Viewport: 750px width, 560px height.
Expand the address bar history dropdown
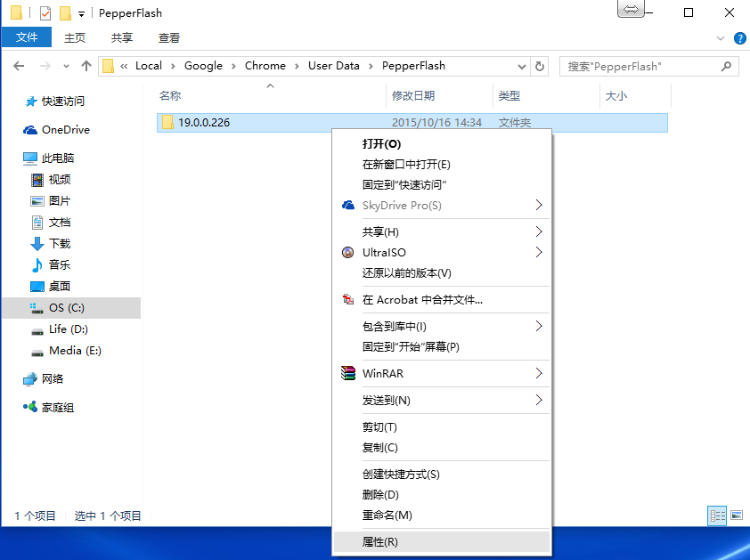pos(522,67)
